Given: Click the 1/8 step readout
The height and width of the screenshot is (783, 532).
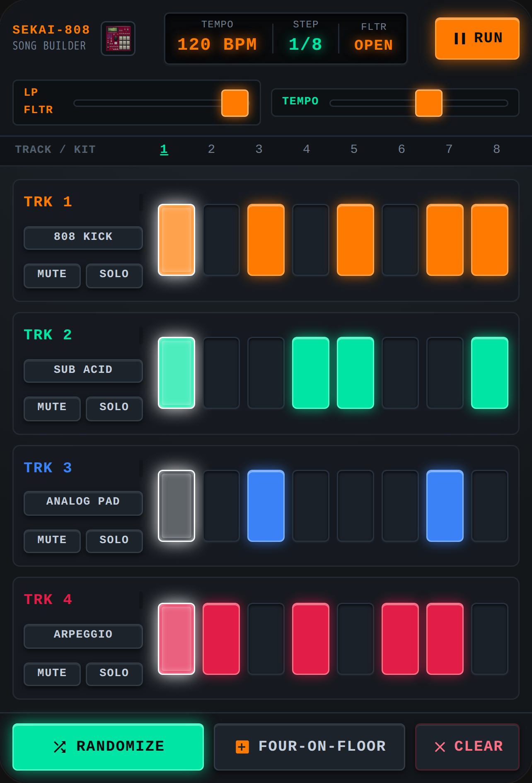Looking at the screenshot, I should point(305,44).
